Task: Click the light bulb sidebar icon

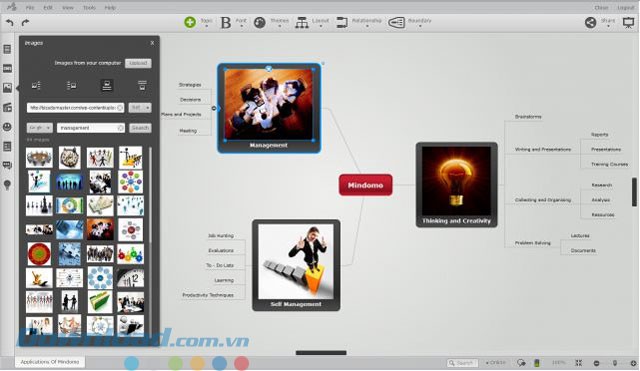Action: coord(7,185)
